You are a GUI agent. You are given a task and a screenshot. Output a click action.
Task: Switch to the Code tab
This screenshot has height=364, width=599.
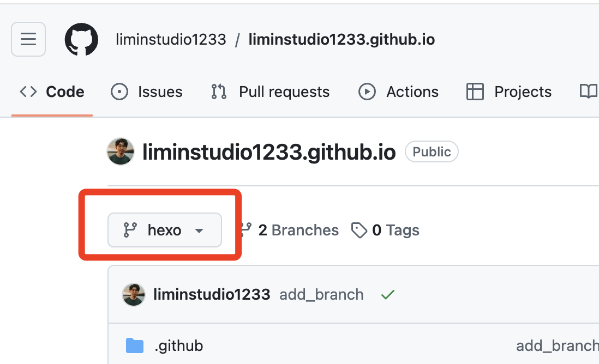(x=52, y=92)
